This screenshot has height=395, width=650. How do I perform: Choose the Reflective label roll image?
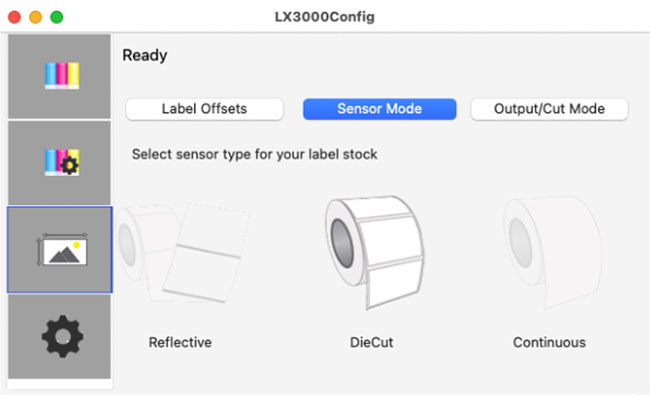tap(184, 253)
